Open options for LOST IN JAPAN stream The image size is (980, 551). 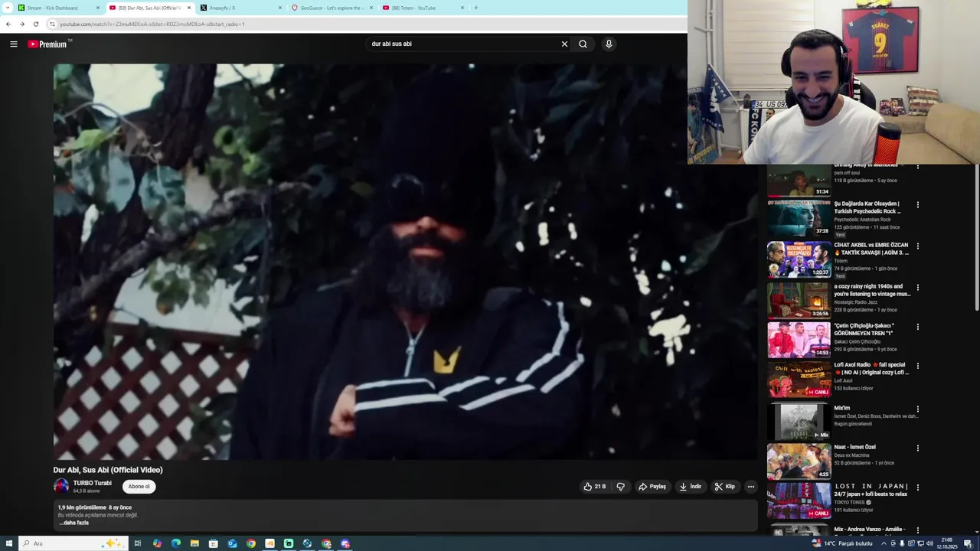[917, 487]
